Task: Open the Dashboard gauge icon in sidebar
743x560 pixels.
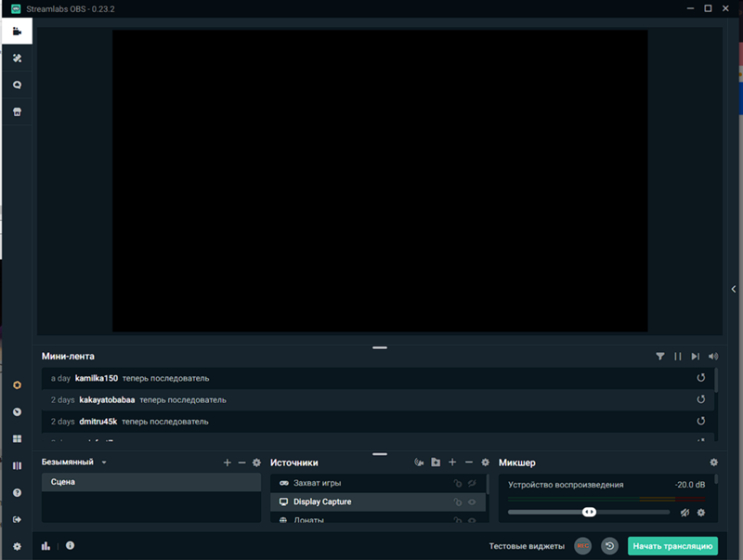Action: [x=17, y=411]
